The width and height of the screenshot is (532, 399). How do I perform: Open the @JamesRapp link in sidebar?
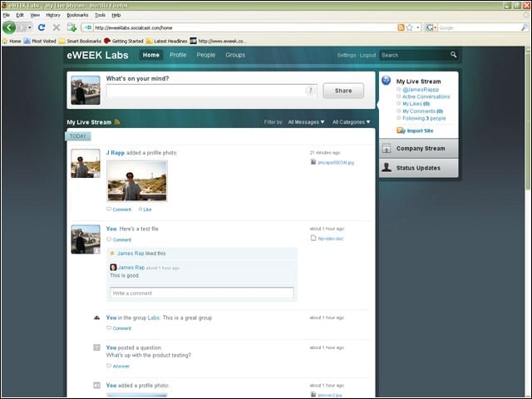(x=421, y=90)
